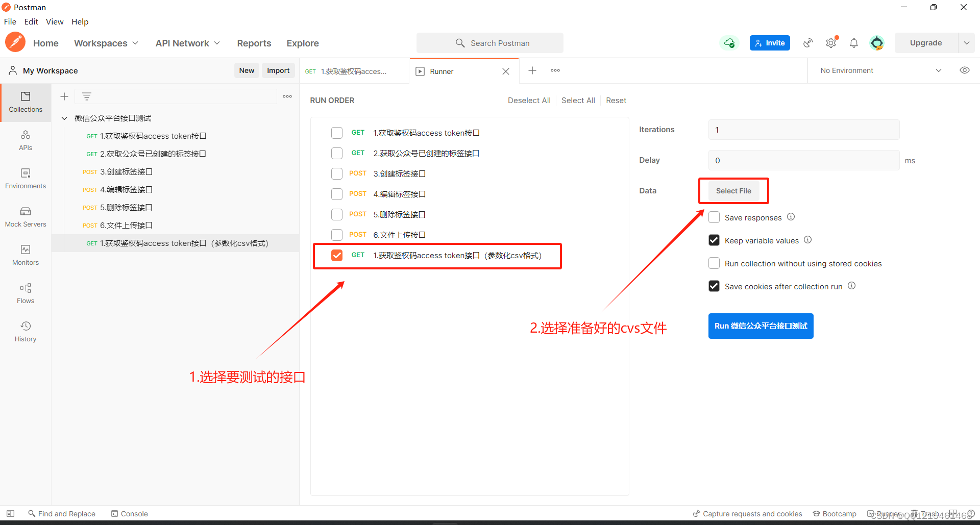Image resolution: width=980 pixels, height=525 pixels.
Task: Check POST 5.删除标签接口 in run order
Action: click(x=337, y=214)
